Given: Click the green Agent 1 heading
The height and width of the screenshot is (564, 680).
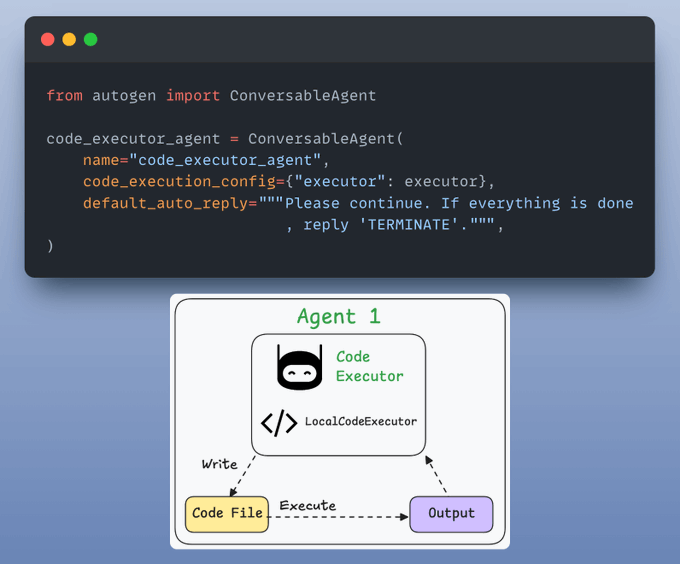Looking at the screenshot, I should (x=338, y=317).
